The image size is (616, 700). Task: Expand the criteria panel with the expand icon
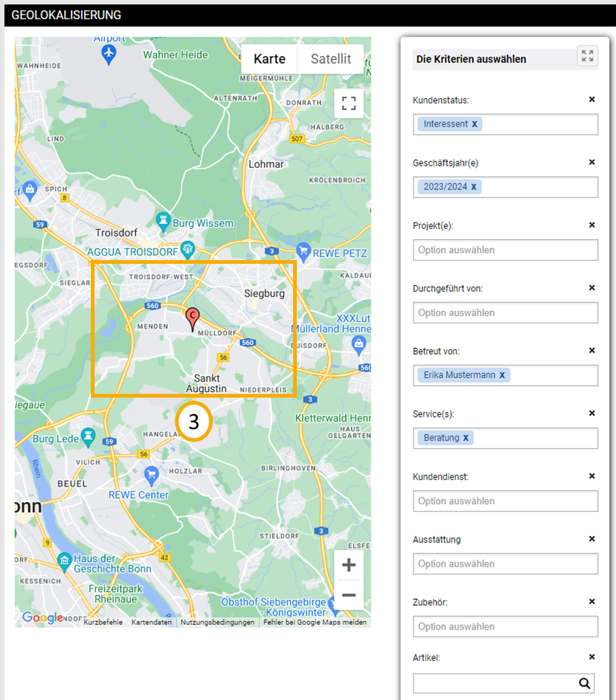click(587, 56)
